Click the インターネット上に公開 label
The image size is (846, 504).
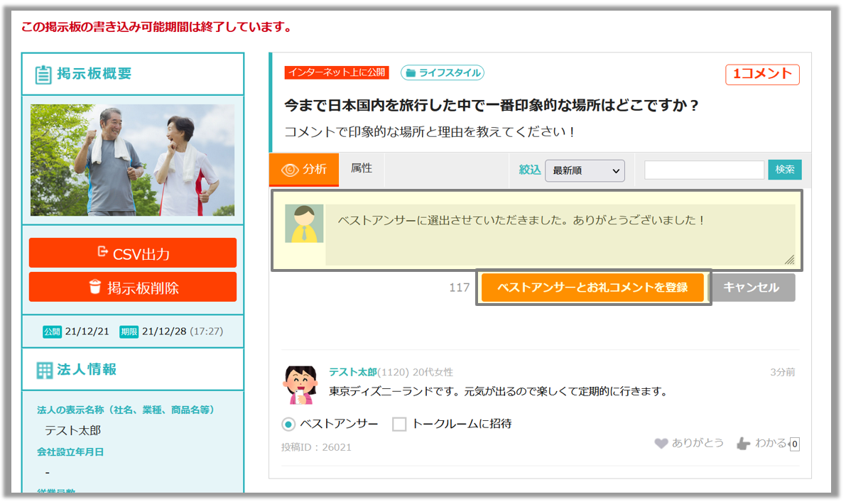(x=337, y=72)
